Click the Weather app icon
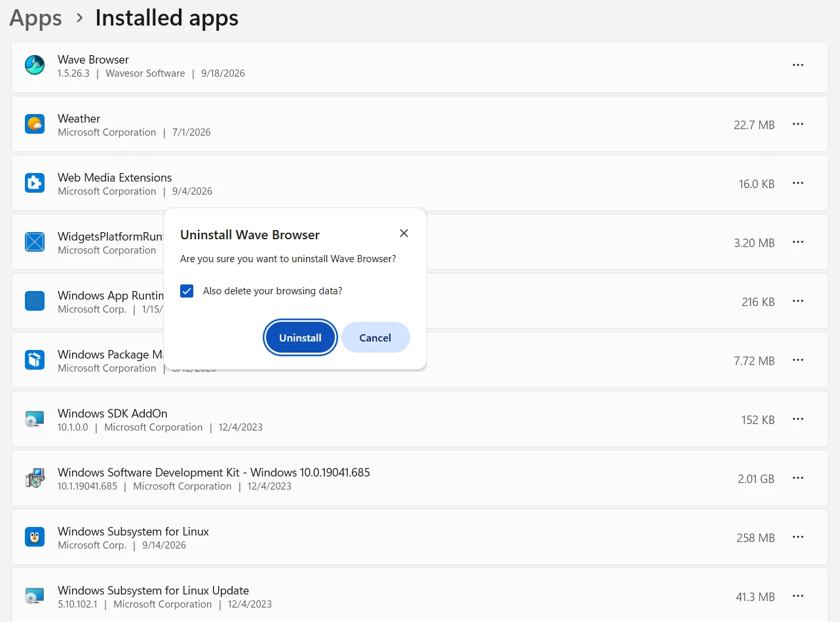 (35, 124)
